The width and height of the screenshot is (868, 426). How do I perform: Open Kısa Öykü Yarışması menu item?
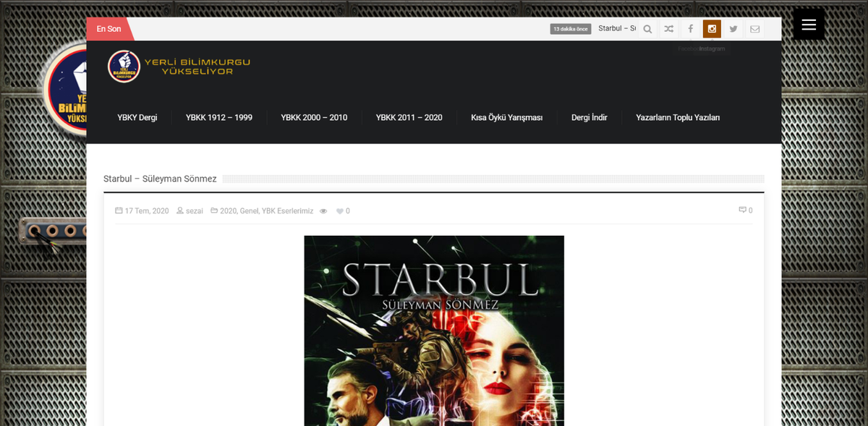click(x=507, y=117)
